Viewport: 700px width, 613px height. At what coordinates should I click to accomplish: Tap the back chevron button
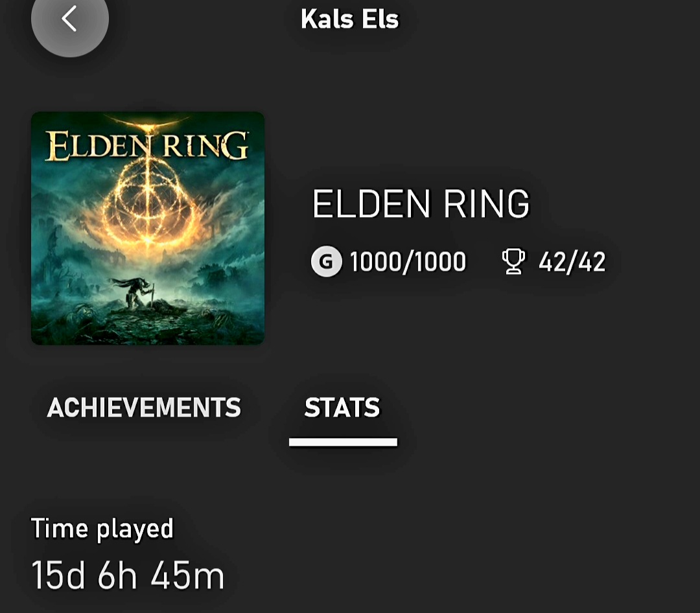[x=69, y=19]
